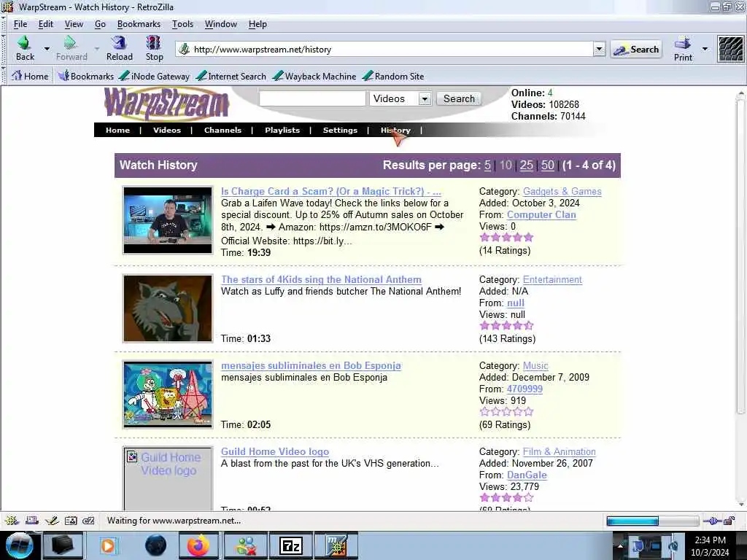Open the Back button history dropdown
Image resolution: width=747 pixels, height=560 pixels.
pyautogui.click(x=47, y=49)
